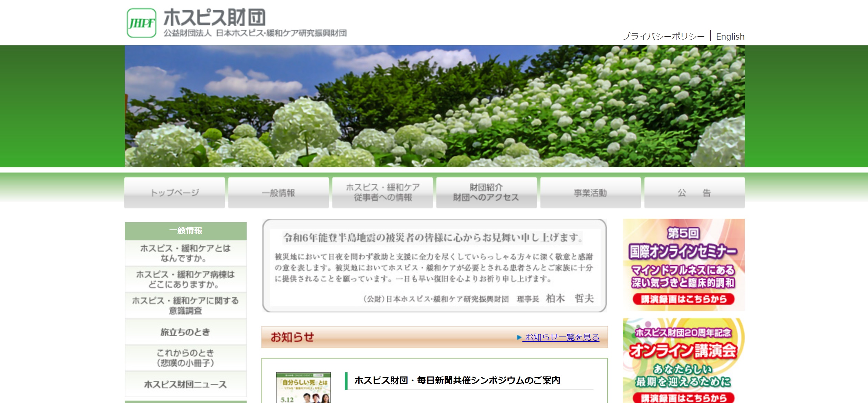The height and width of the screenshot is (403, 868).
Task: Click the symposium flyer thumbnail image
Action: coord(303,388)
